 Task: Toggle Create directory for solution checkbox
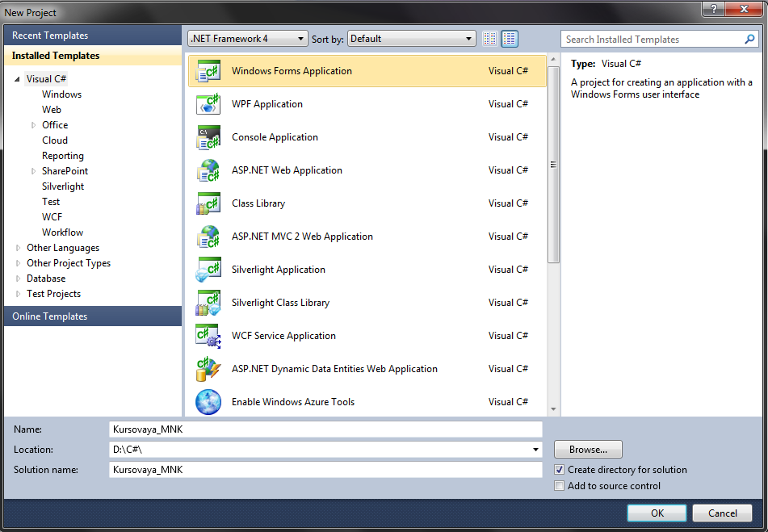click(560, 470)
